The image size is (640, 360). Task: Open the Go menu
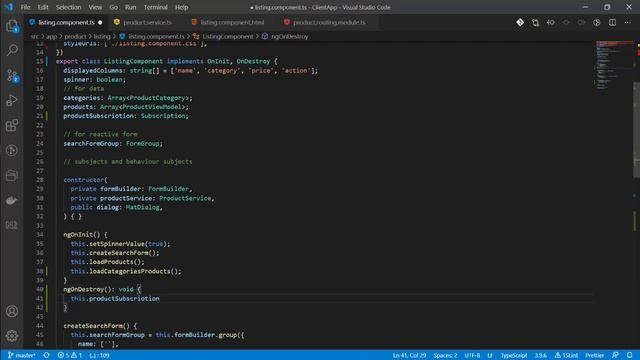coord(113,7)
